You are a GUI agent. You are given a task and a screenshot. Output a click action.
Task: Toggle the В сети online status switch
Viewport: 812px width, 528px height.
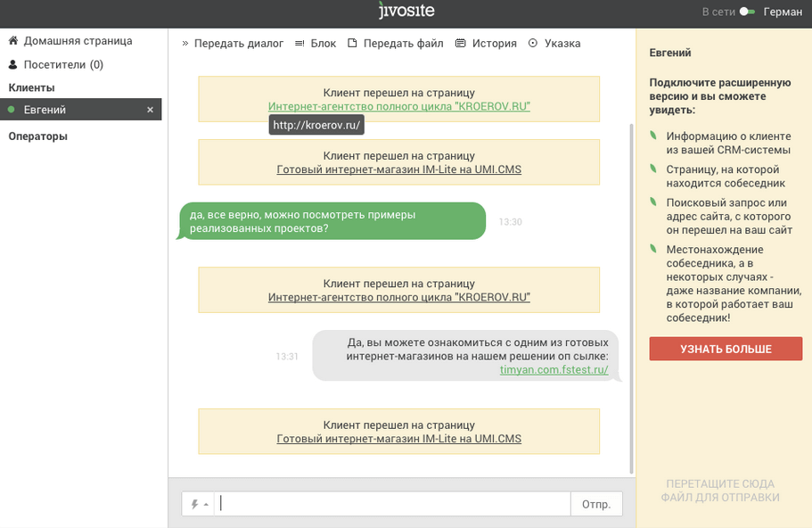747,12
